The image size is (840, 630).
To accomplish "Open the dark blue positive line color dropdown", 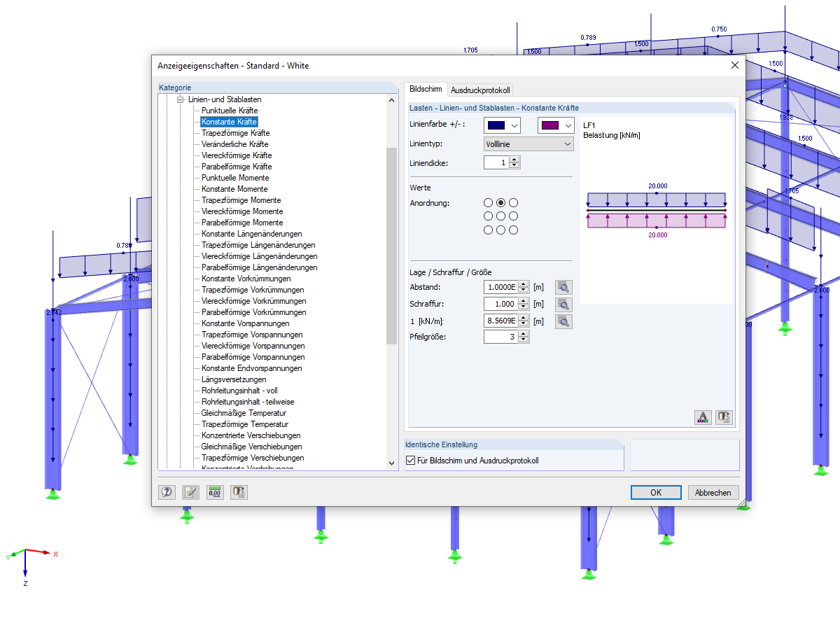I will pyautogui.click(x=515, y=125).
